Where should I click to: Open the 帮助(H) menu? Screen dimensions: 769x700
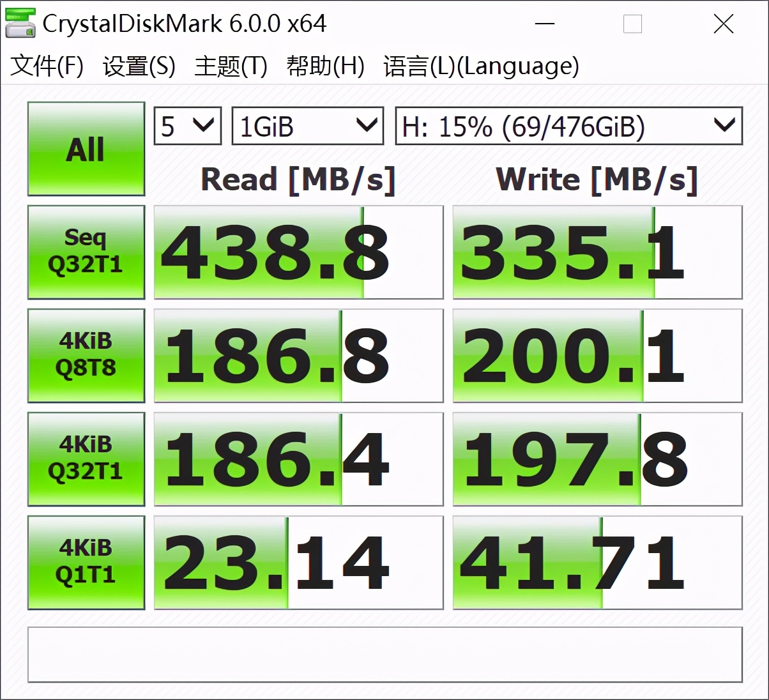[325, 66]
